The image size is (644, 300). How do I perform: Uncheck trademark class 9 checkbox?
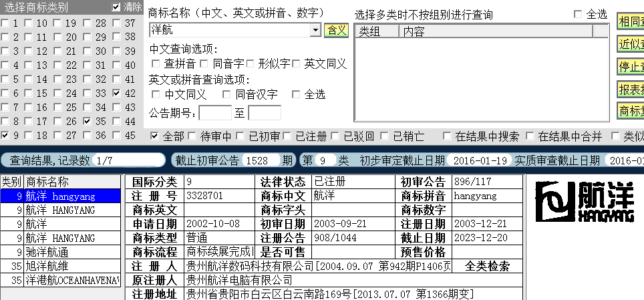click(x=5, y=135)
